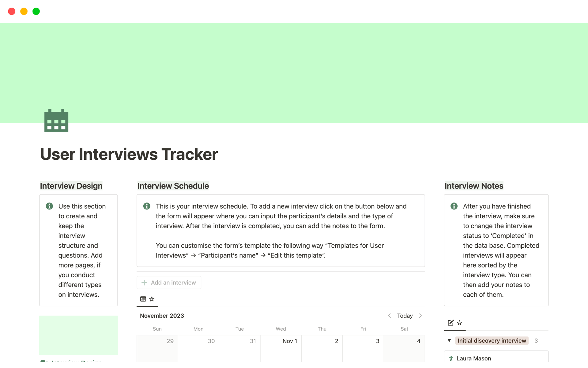Image resolution: width=588 pixels, height=368 pixels.
Task: Click Today button to navigate current date
Action: click(404, 316)
